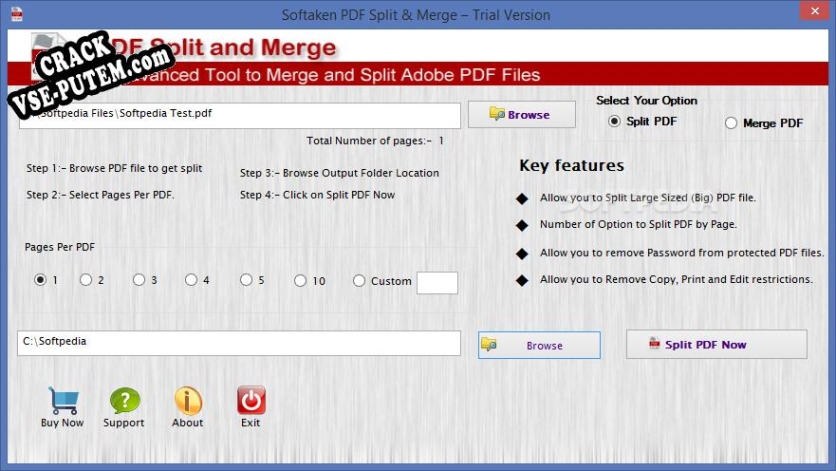
Task: Click Browse button for output folder
Action: coord(539,345)
